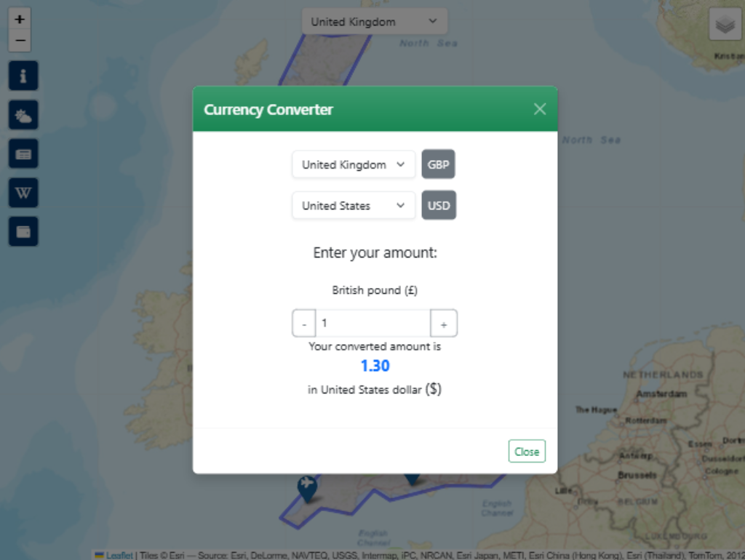This screenshot has width=745, height=560.
Task: Open the country selector above the map
Action: 375,22
